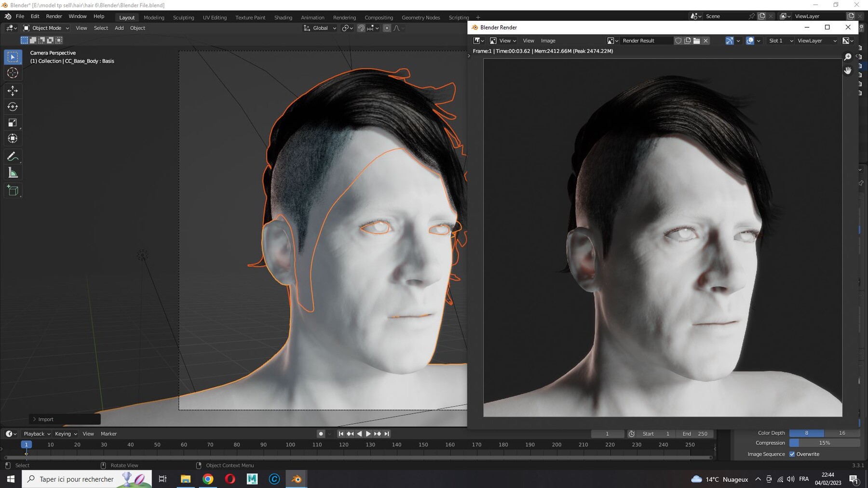This screenshot has height=488, width=868.
Task: Expand the Import operator panel
Action: pyautogui.click(x=65, y=420)
